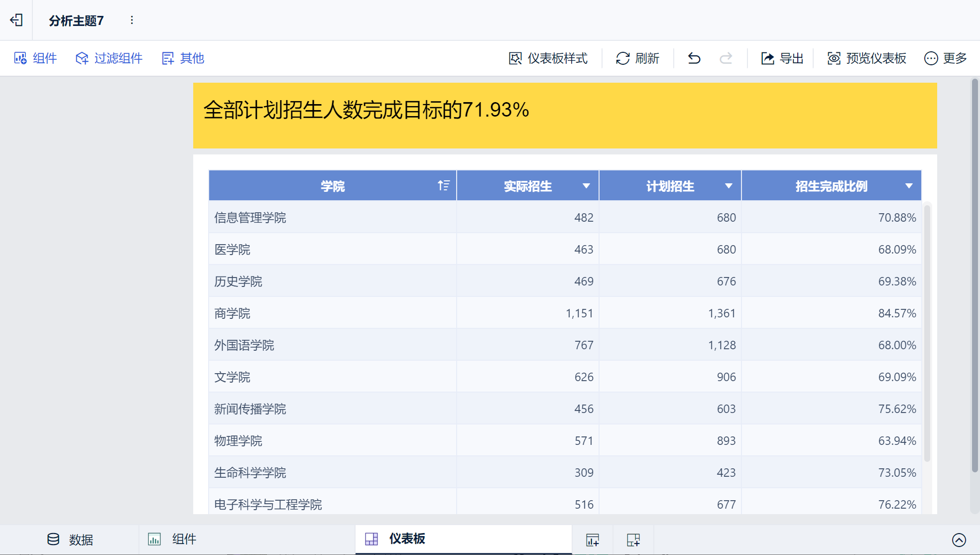Click the collapse arrow at bottom right

(x=959, y=540)
